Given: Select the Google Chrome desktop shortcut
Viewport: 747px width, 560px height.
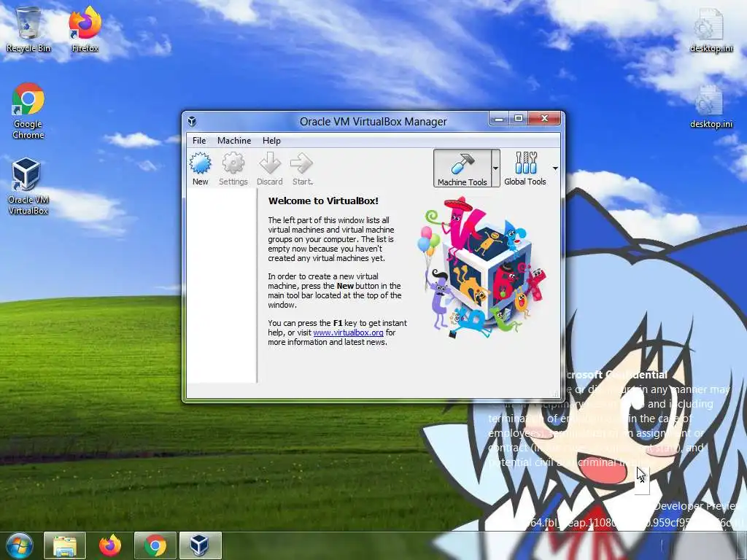Looking at the screenshot, I should pyautogui.click(x=28, y=112).
